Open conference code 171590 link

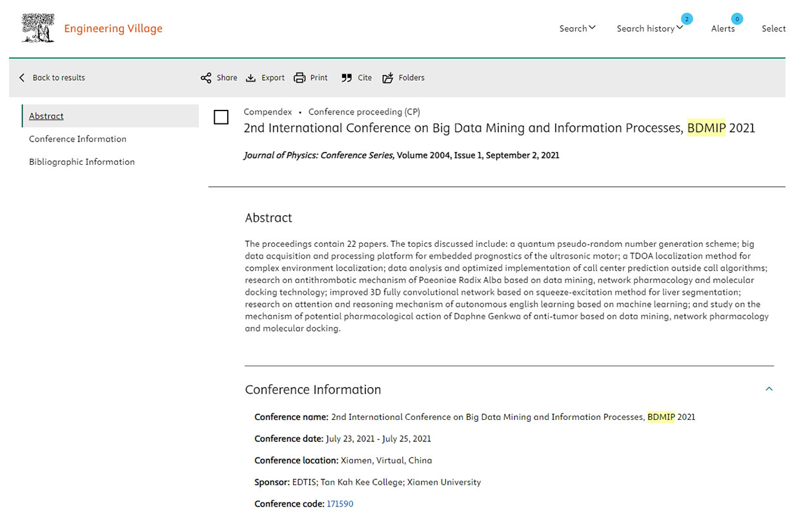tap(340, 504)
